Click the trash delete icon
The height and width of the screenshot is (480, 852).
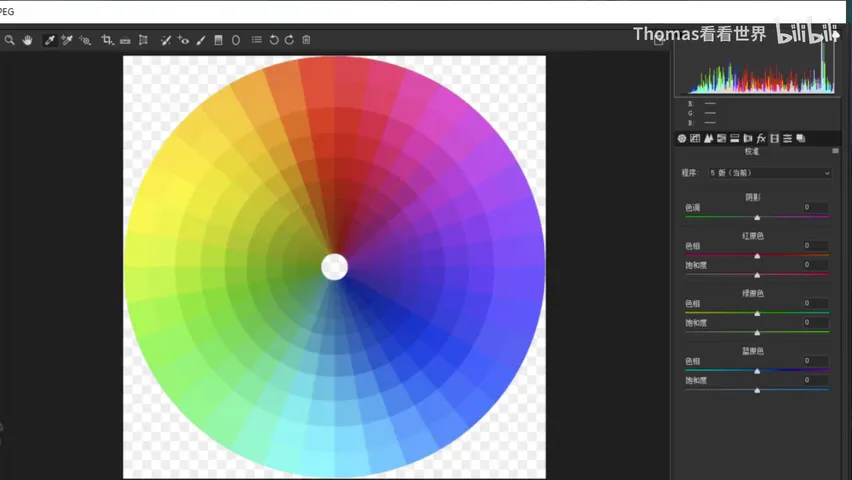point(306,40)
